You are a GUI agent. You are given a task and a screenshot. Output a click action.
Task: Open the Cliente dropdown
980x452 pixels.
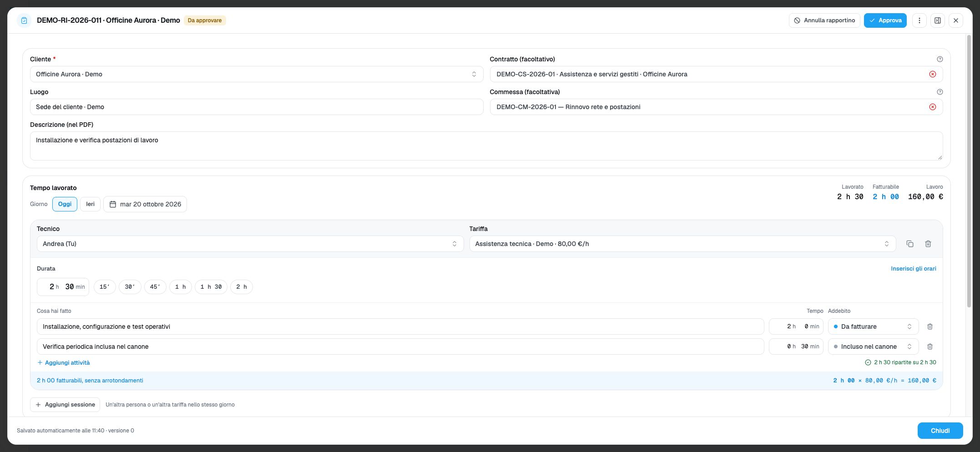[x=257, y=74]
